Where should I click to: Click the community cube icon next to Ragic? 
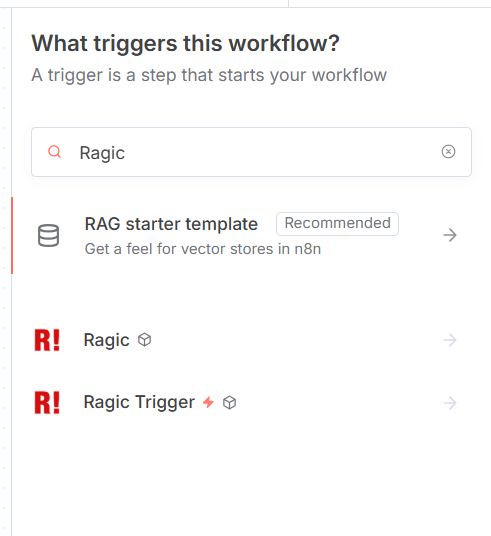(x=144, y=340)
